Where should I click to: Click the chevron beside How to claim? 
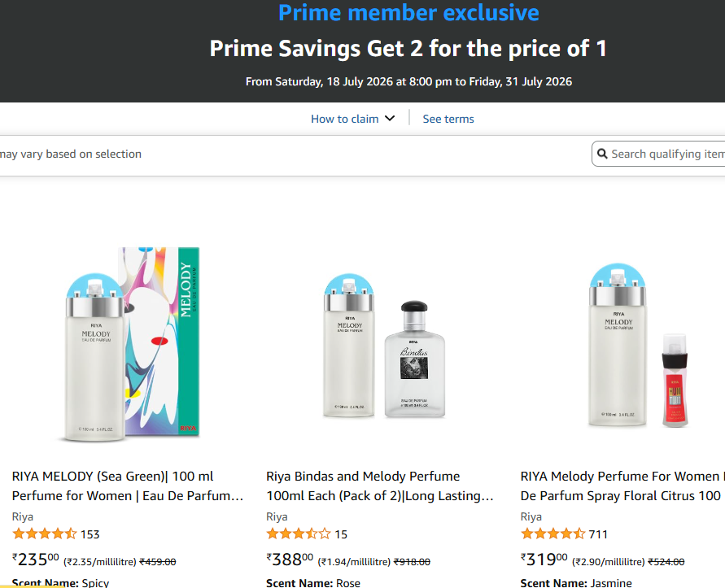point(390,119)
